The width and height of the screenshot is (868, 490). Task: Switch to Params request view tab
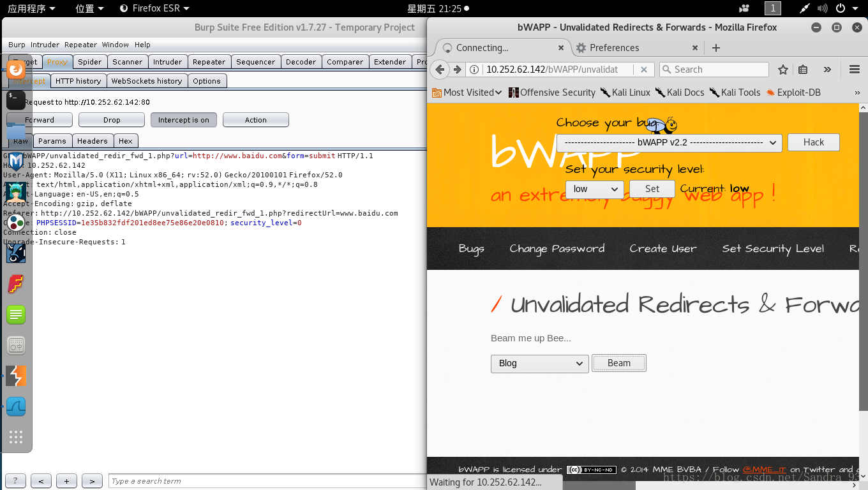(x=52, y=141)
